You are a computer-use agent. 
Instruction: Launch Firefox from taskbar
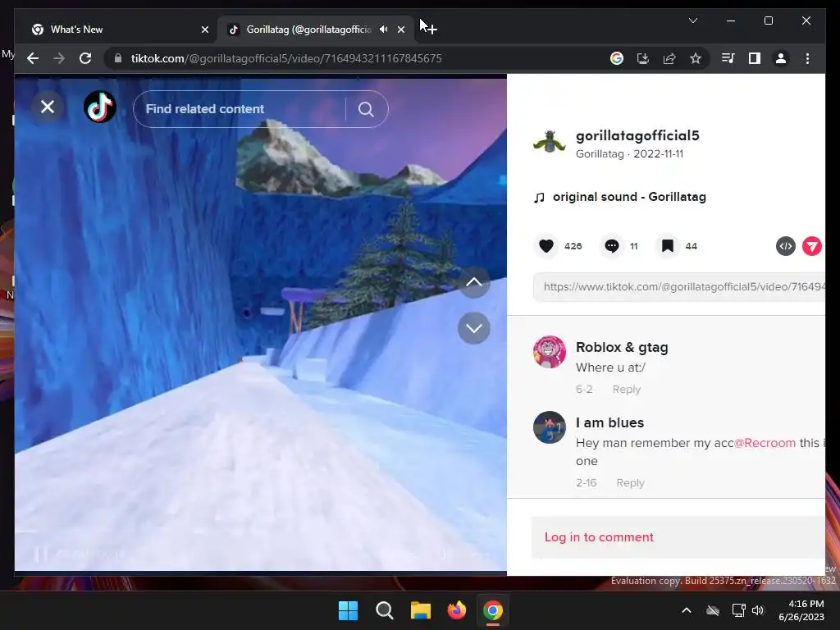coord(456,610)
